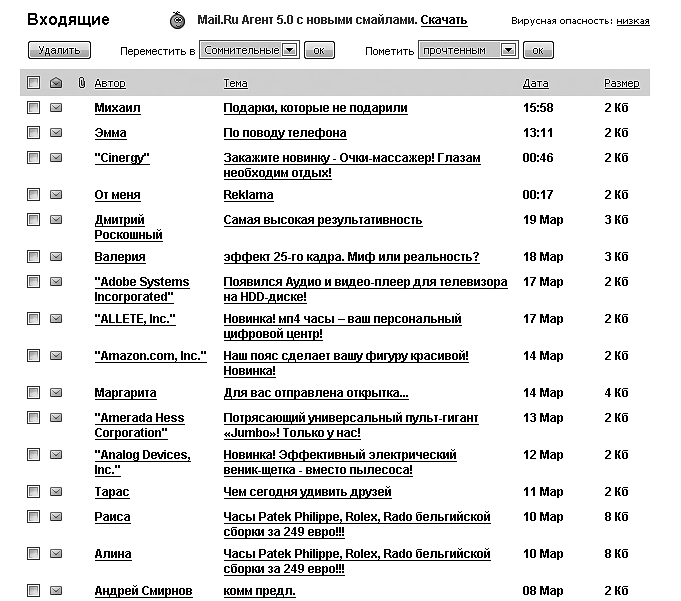
Task: Click sender name Раиса
Action: (112, 517)
